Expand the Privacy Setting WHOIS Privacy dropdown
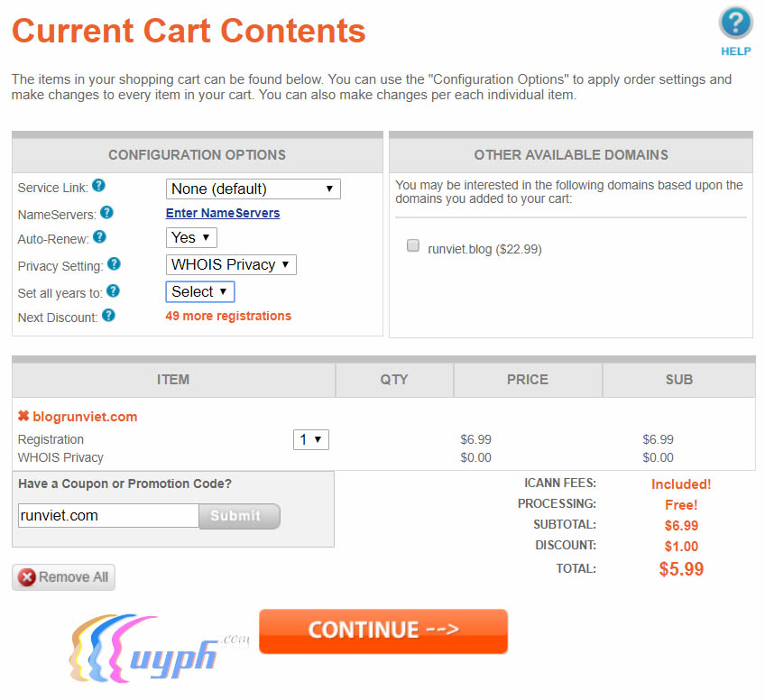The width and height of the screenshot is (765, 700). pyautogui.click(x=231, y=264)
